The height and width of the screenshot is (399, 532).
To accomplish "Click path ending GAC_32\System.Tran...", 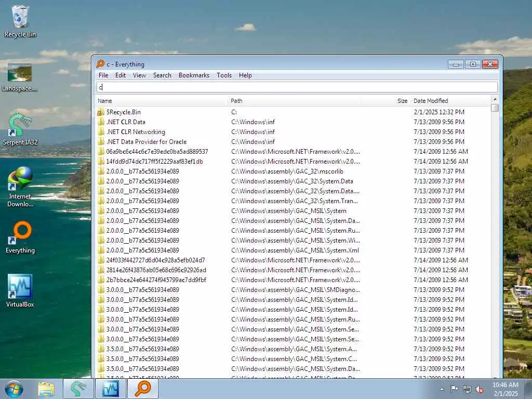I will [x=295, y=201].
